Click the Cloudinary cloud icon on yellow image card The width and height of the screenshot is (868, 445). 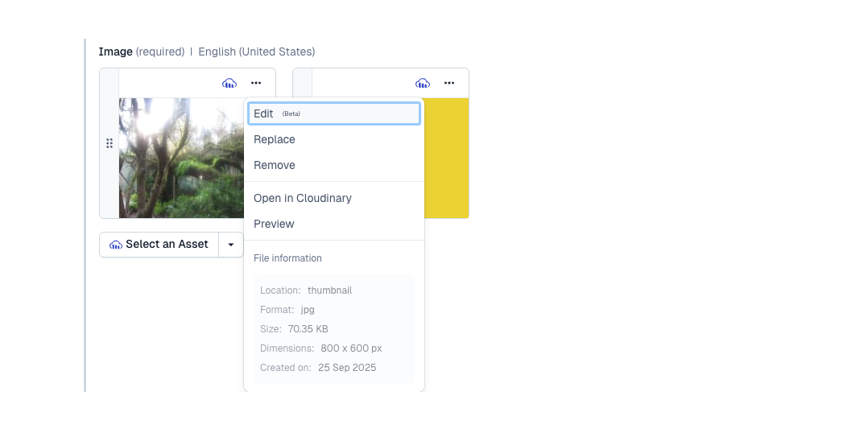pos(423,83)
